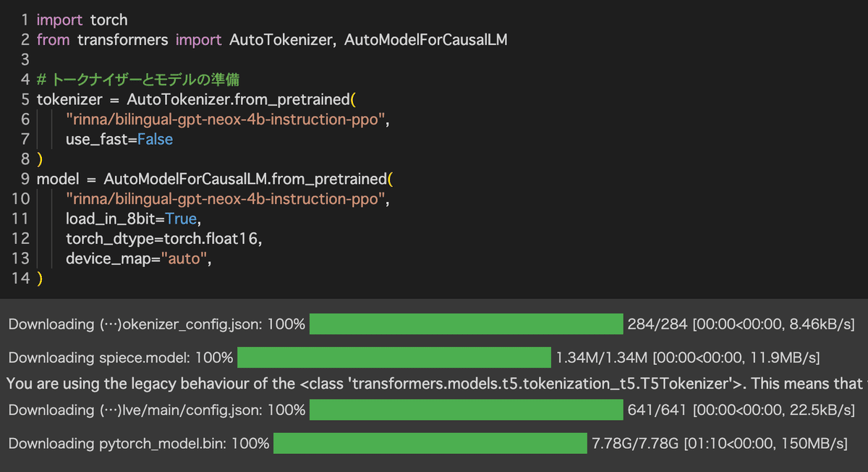The image size is (868, 472).
Task: Click the okenizer_config.json download progress bar
Action: coord(466,324)
